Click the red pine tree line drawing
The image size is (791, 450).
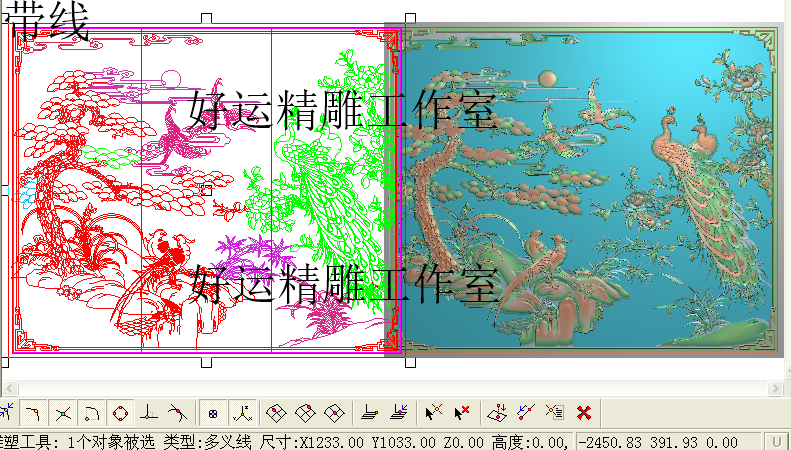tap(81, 166)
